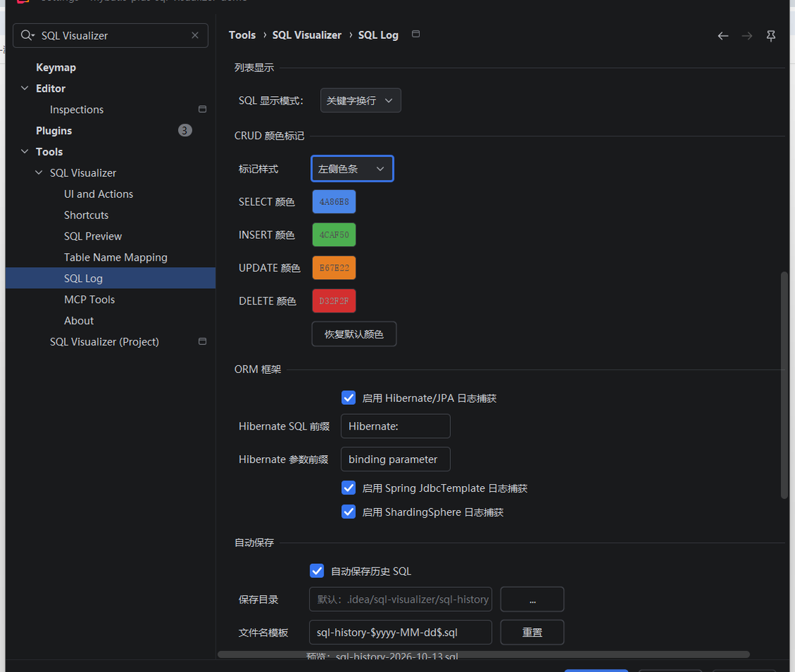Open the About page in sidebar
The height and width of the screenshot is (672, 795).
(x=78, y=321)
